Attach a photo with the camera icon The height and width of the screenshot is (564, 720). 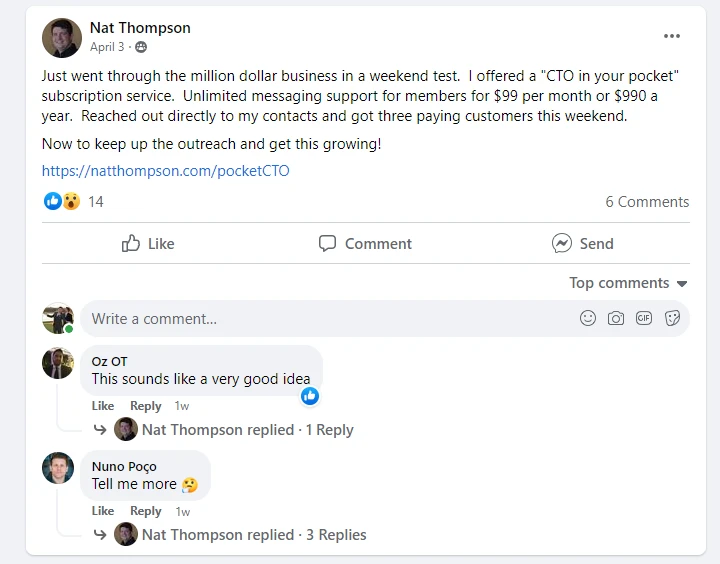pyautogui.click(x=616, y=318)
